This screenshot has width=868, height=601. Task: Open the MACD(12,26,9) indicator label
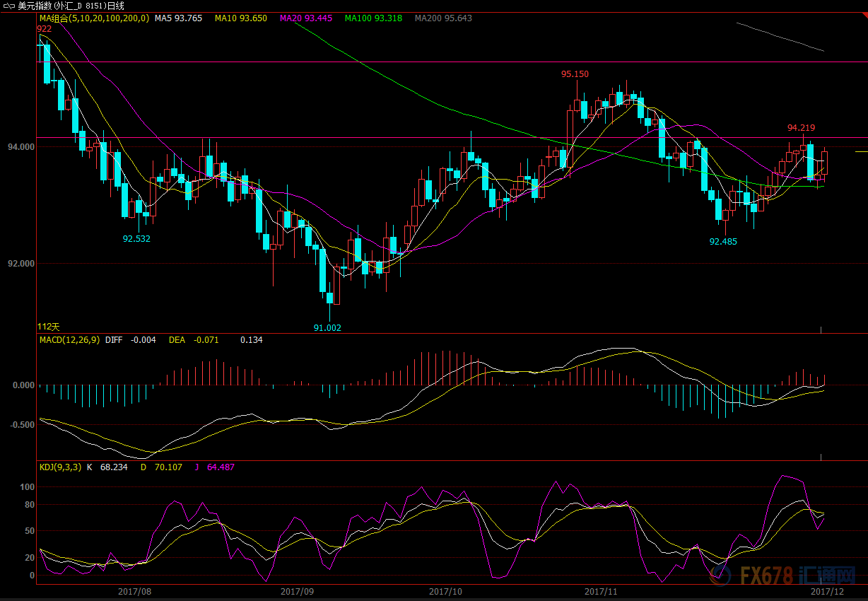click(69, 340)
